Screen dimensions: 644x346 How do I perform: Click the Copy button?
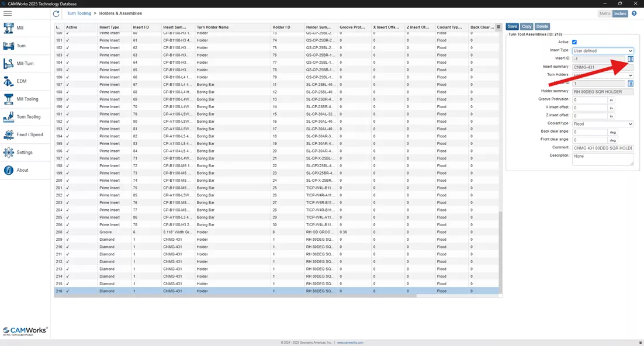pyautogui.click(x=527, y=26)
